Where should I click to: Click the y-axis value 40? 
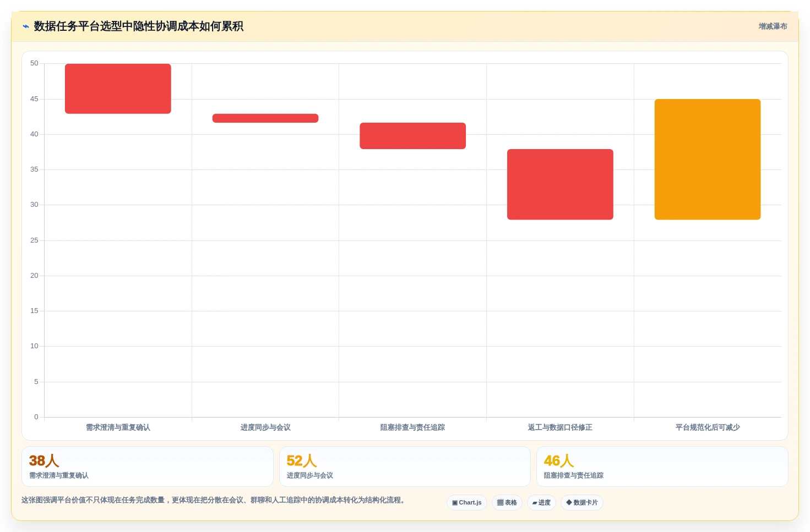[34, 134]
